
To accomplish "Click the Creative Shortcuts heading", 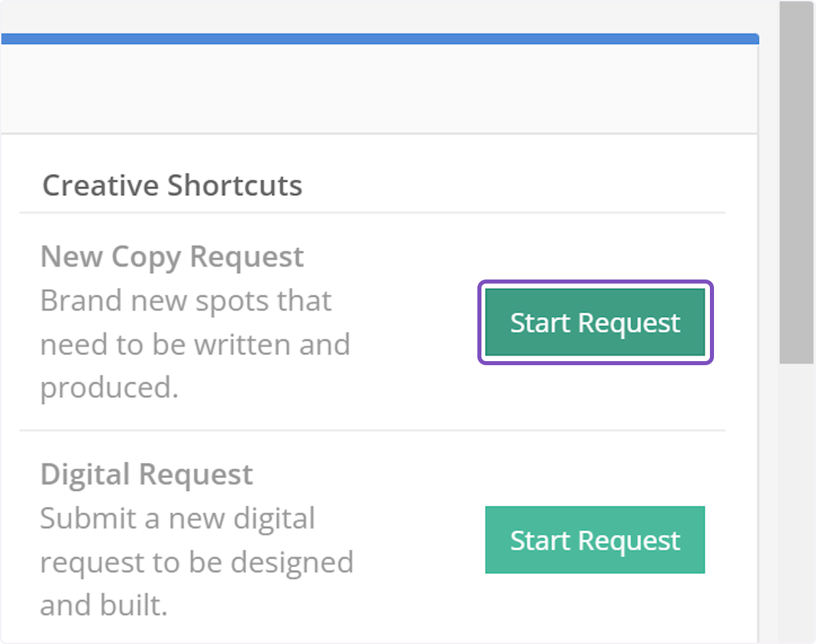I will click(172, 186).
